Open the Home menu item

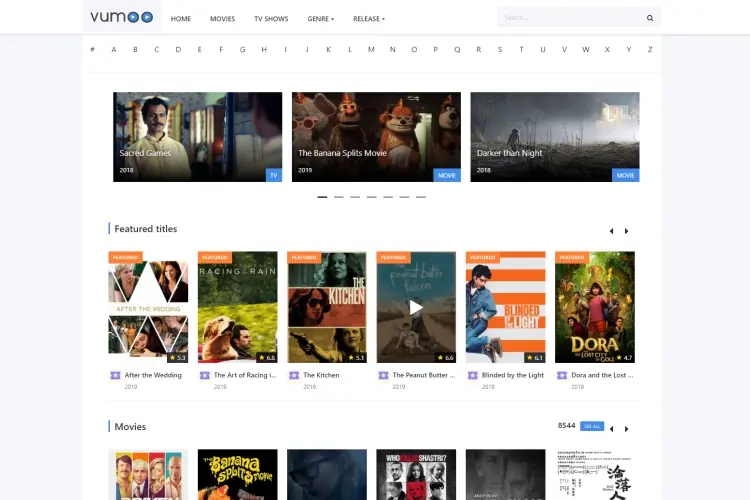pos(181,19)
